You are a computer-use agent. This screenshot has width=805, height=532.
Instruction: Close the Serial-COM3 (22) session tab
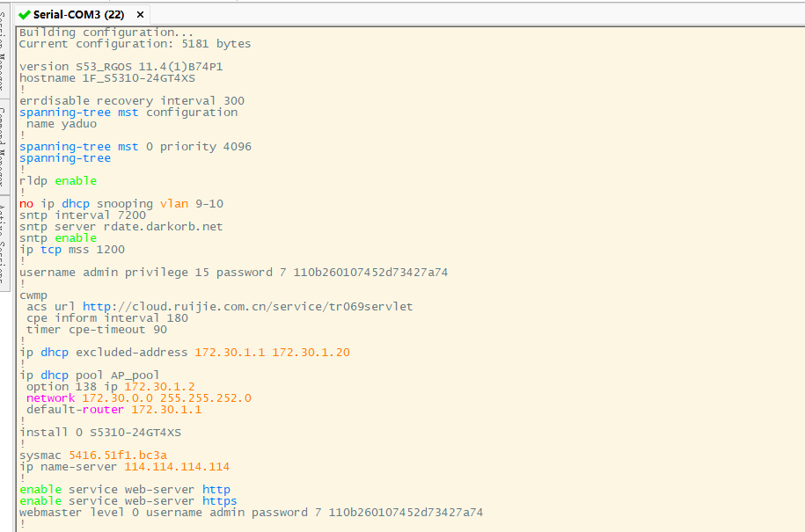point(139,14)
